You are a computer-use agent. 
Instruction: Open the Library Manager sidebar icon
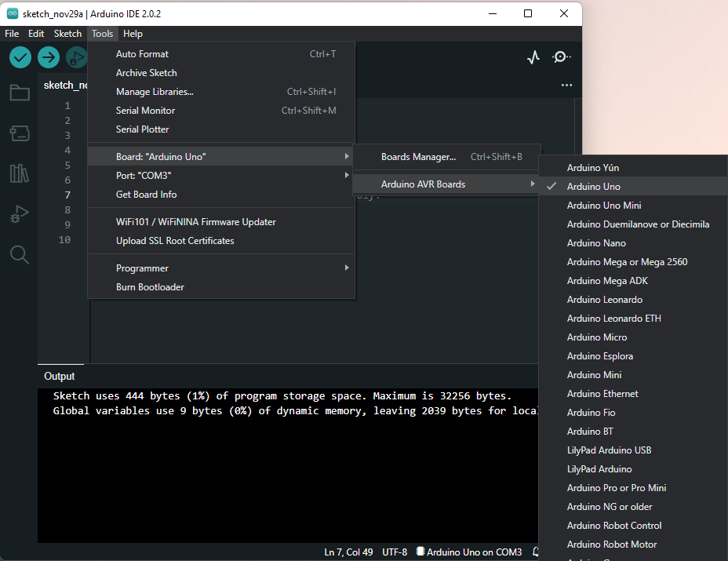coord(20,173)
